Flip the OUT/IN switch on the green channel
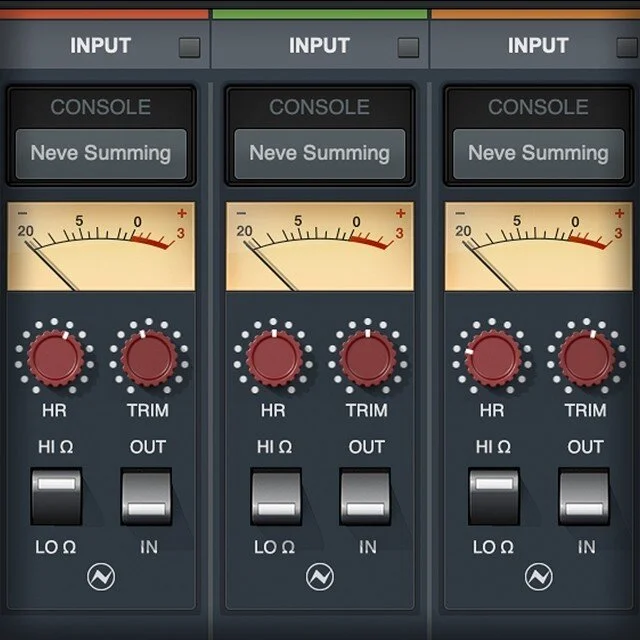 tap(365, 496)
